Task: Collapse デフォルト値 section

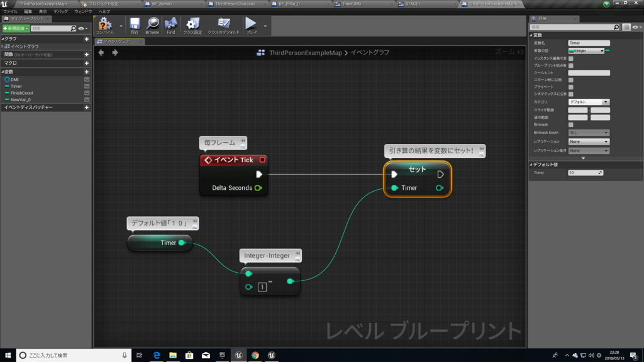Action: pyautogui.click(x=531, y=165)
